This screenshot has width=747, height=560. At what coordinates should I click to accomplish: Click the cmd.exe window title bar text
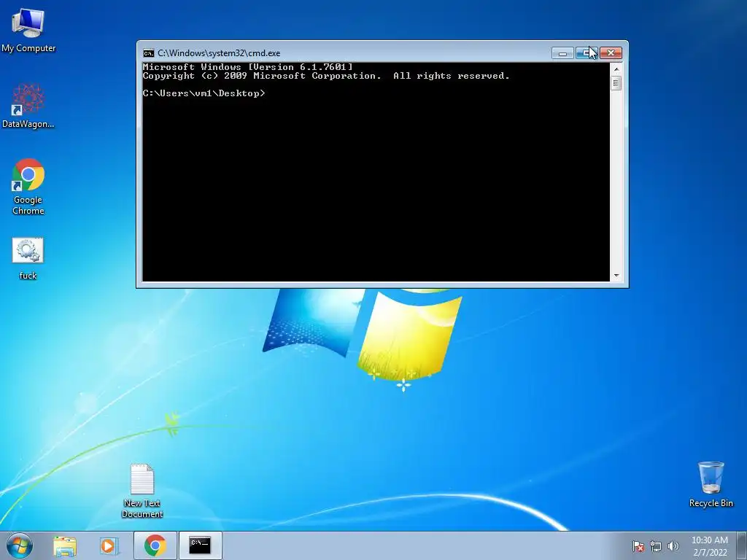[x=219, y=52]
